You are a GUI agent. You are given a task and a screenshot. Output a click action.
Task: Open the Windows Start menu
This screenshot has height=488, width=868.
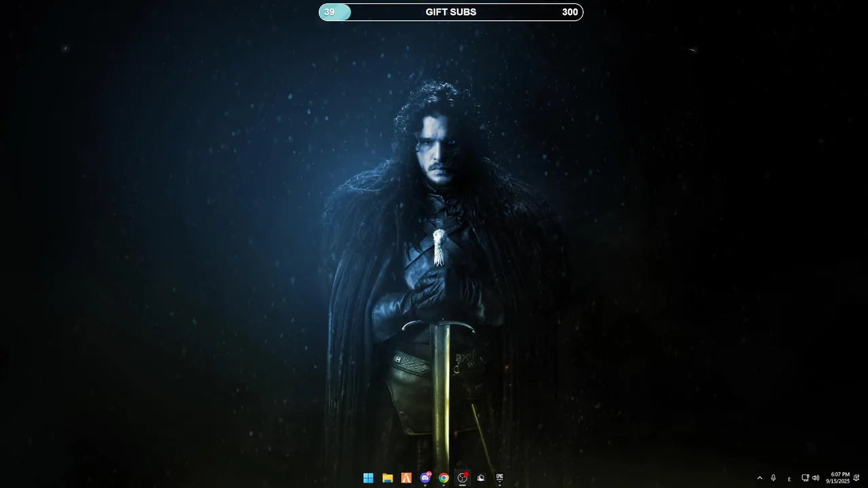[x=368, y=478]
